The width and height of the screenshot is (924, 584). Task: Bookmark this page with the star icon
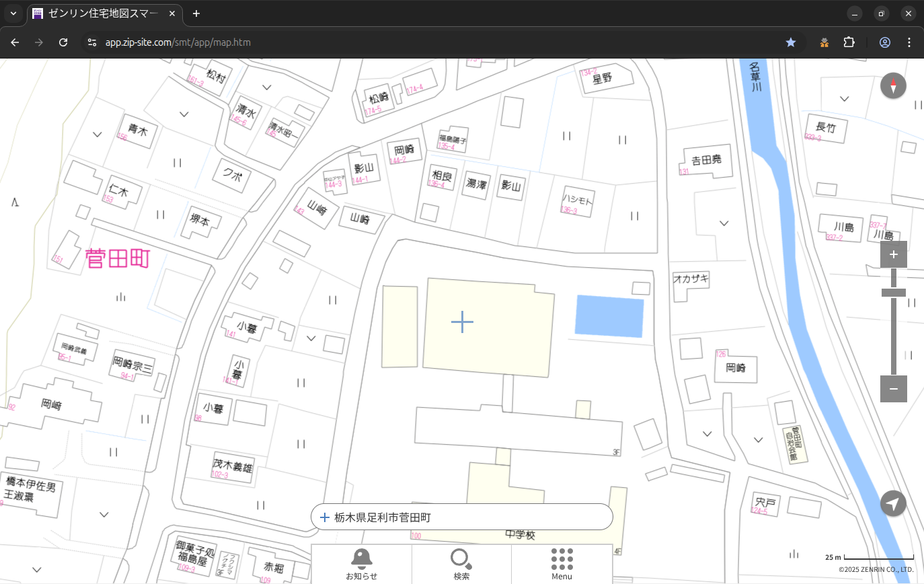click(x=791, y=42)
